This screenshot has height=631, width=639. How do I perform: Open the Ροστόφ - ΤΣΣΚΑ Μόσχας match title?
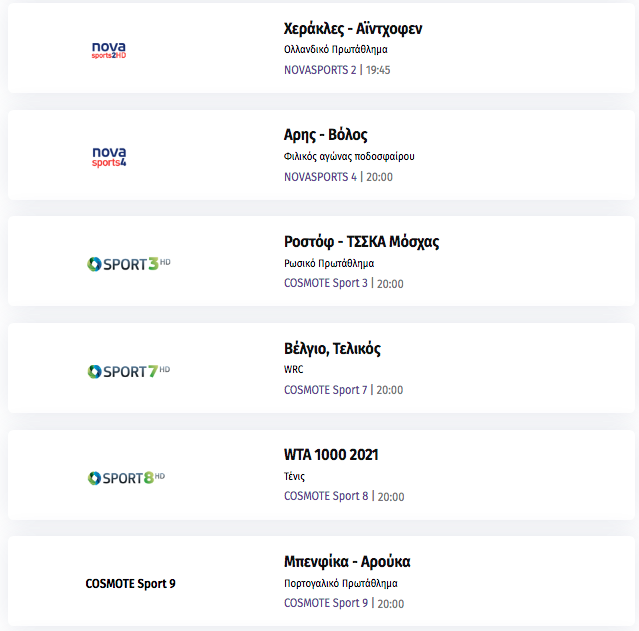(361, 242)
